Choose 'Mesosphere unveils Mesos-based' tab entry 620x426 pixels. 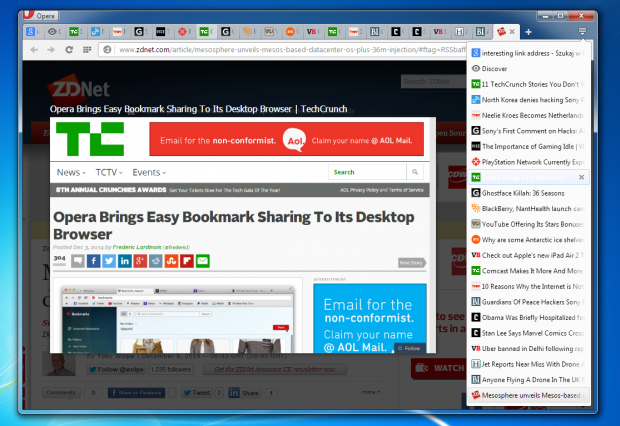point(529,395)
